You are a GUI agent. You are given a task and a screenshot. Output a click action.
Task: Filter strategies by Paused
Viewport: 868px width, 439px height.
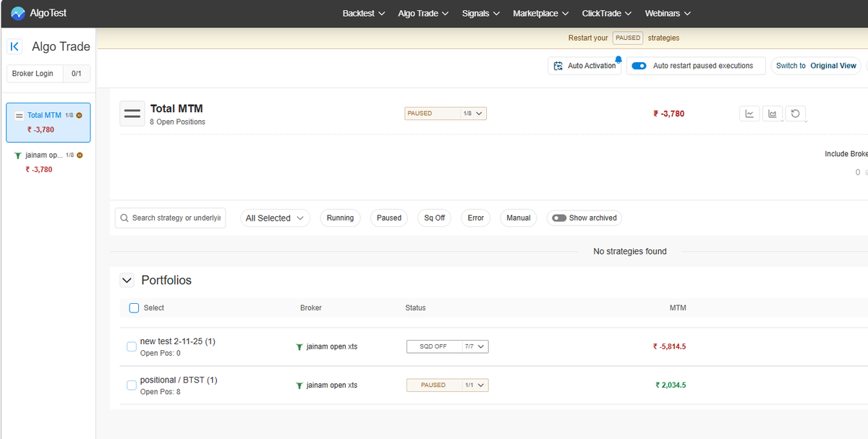(x=389, y=218)
